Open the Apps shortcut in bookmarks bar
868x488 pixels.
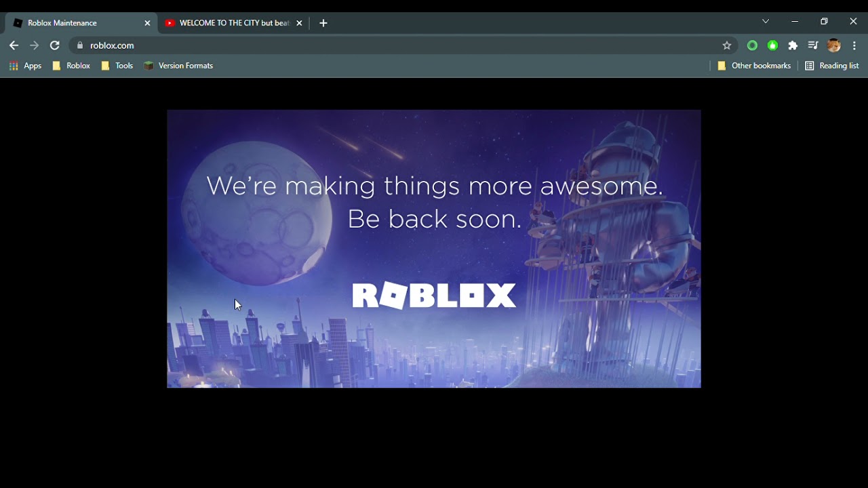[25, 66]
